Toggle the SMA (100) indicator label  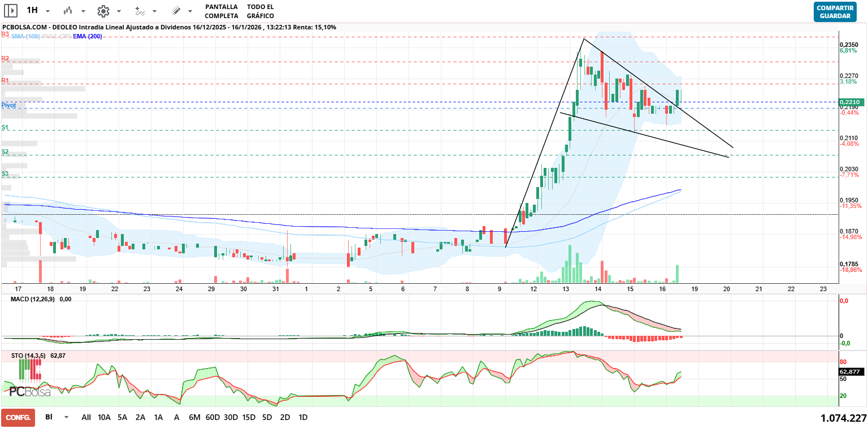coord(25,36)
